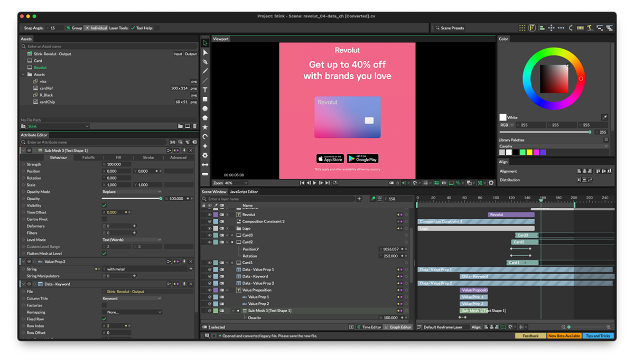Switch to the JavaScript Editor tab
Screen dimensions: 634x364
point(244,192)
